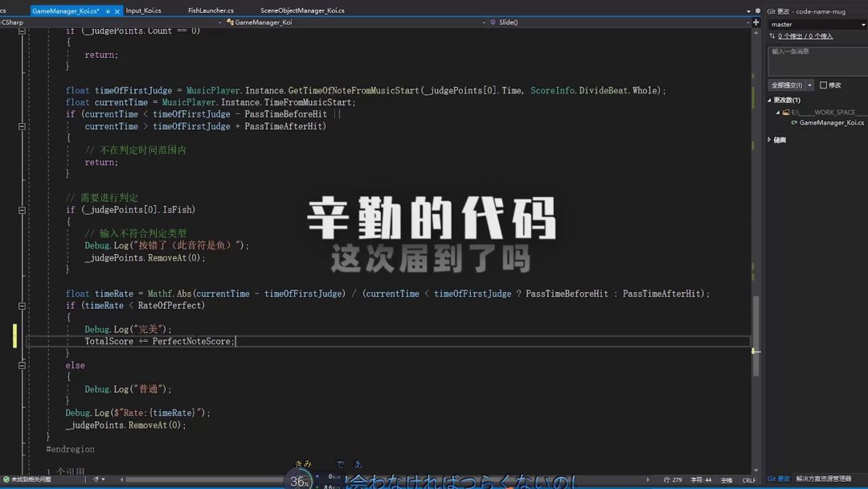Click the folder icon in the changes tree

pyautogui.click(x=786, y=113)
